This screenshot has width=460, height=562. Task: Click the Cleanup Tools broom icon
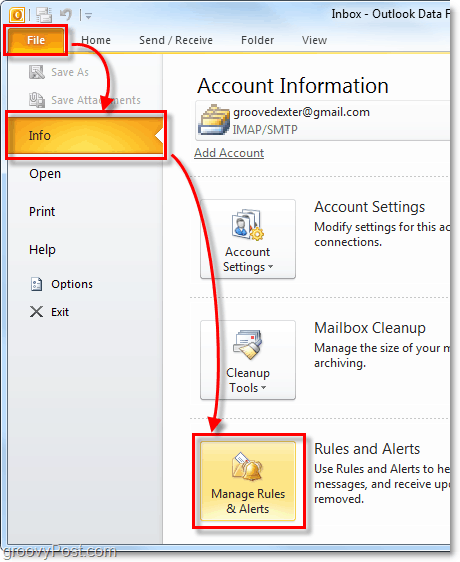click(248, 344)
